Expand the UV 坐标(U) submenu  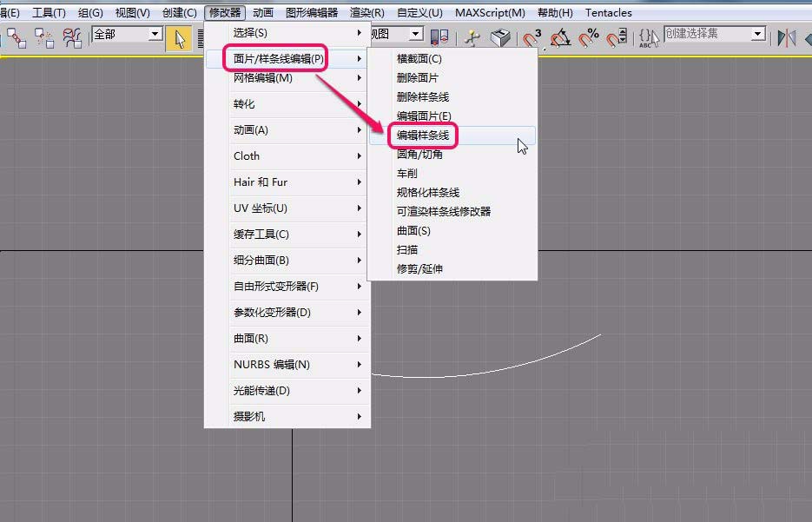(288, 208)
